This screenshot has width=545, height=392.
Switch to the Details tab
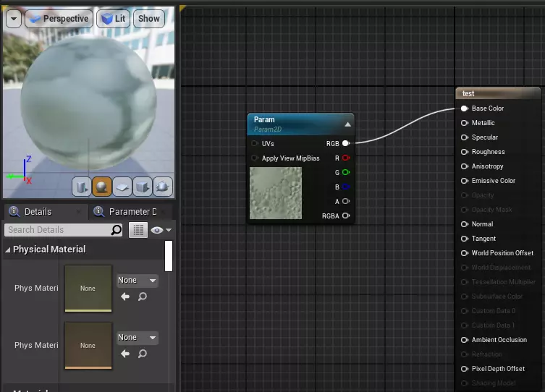(x=38, y=212)
